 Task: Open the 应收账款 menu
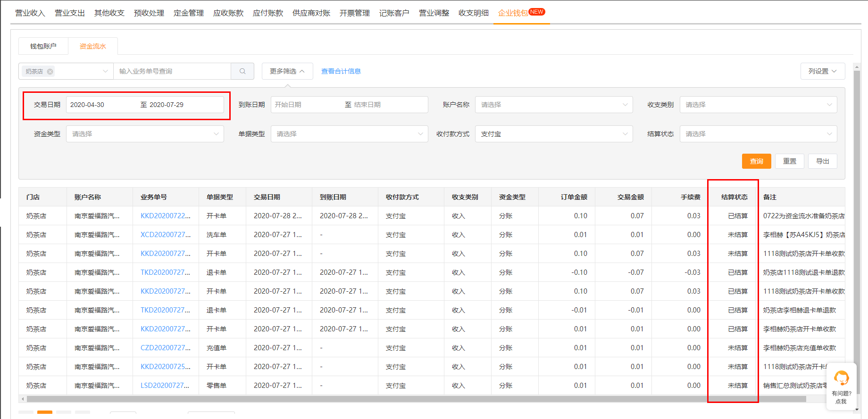pos(228,13)
